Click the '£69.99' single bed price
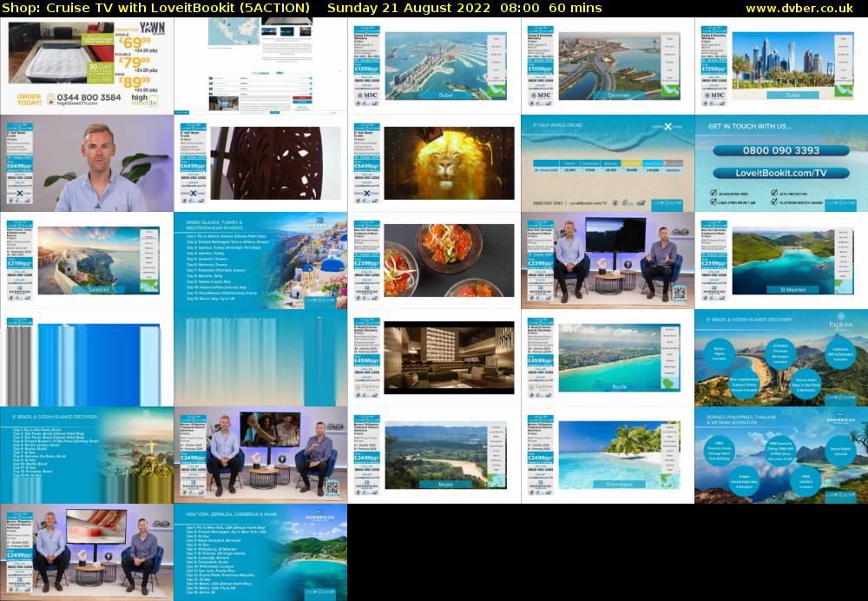 tap(136, 42)
